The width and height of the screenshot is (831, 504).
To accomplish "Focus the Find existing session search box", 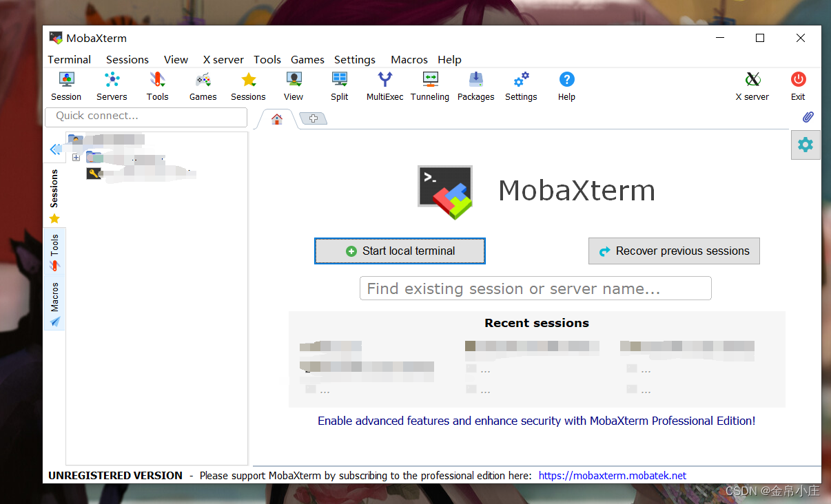I will tap(535, 288).
